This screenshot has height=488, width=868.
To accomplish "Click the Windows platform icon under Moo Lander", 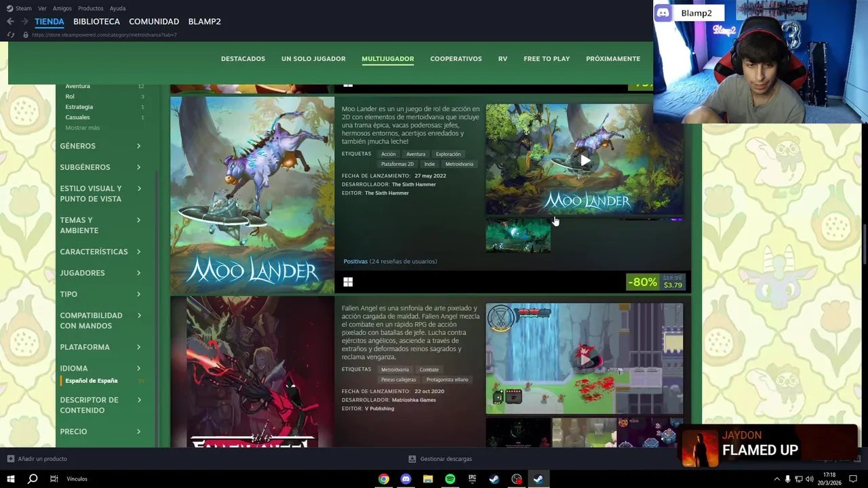I will [348, 282].
